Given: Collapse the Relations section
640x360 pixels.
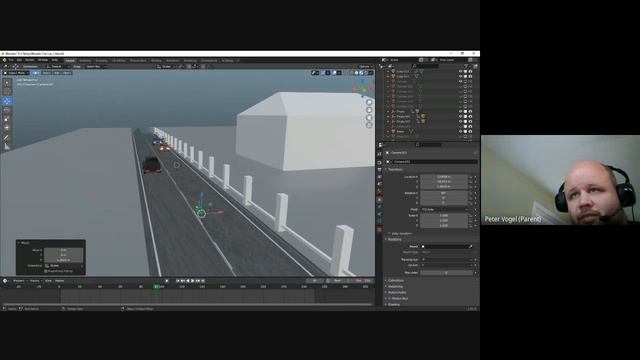Looking at the screenshot, I should pos(394,240).
